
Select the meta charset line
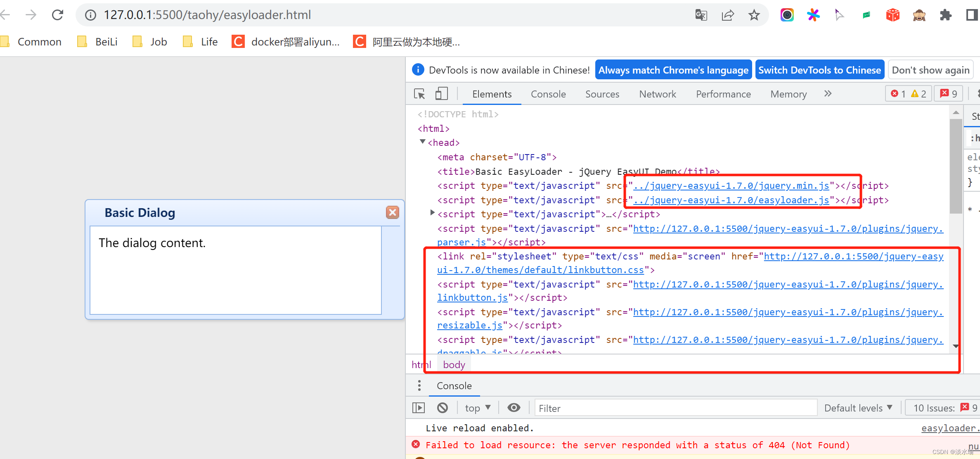click(497, 157)
